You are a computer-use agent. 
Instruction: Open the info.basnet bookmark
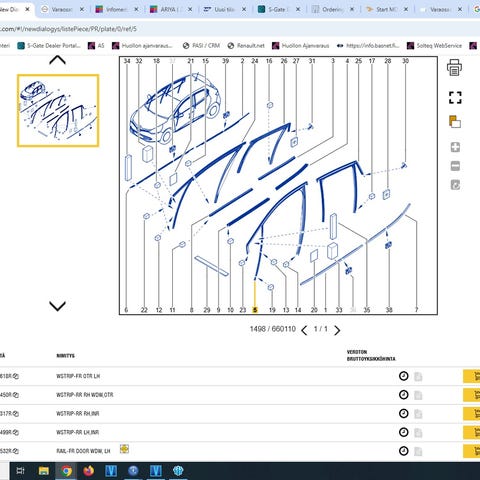coord(368,46)
